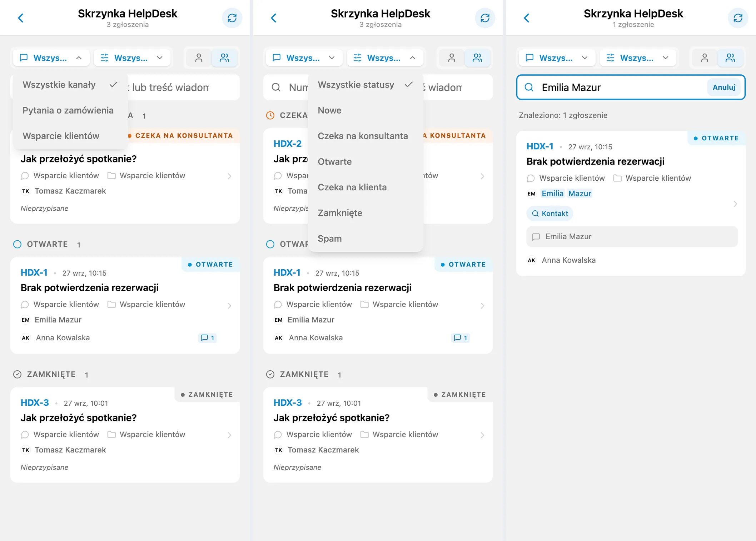The width and height of the screenshot is (756, 541).
Task: Choose 'Wsparcie klientów' channel from dropdown
Action: 70,136
